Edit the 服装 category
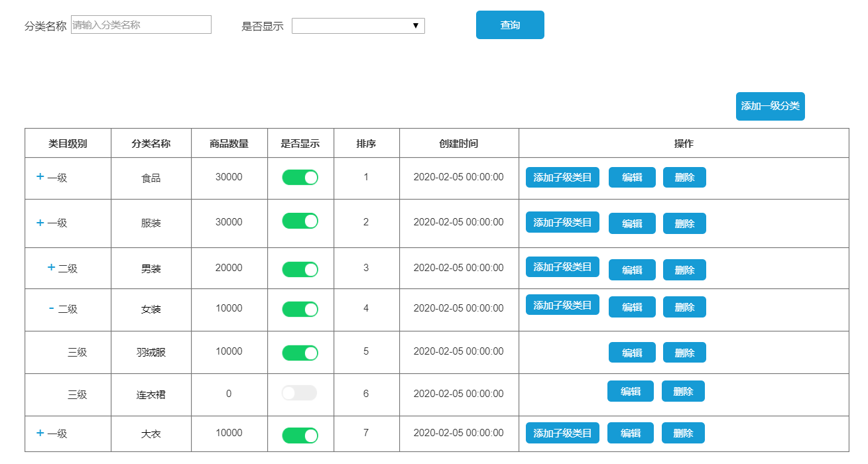The image size is (868, 464). [x=632, y=223]
